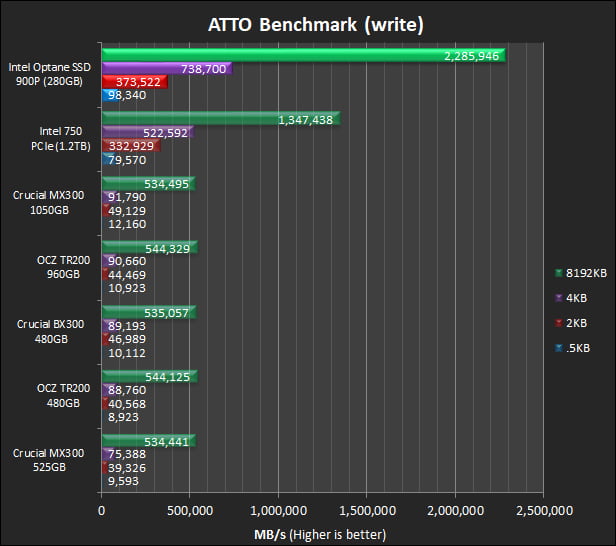Click the 12,160 value label

point(127,224)
